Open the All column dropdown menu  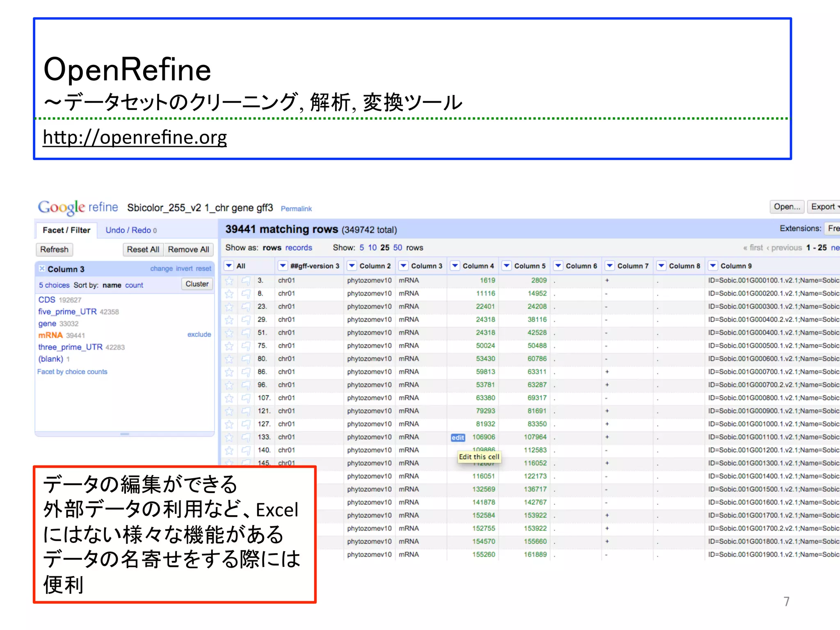tap(229, 266)
